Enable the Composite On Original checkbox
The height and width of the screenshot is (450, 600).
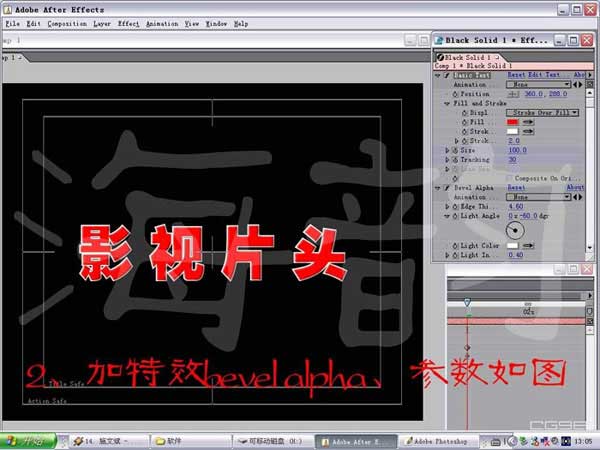[509, 178]
